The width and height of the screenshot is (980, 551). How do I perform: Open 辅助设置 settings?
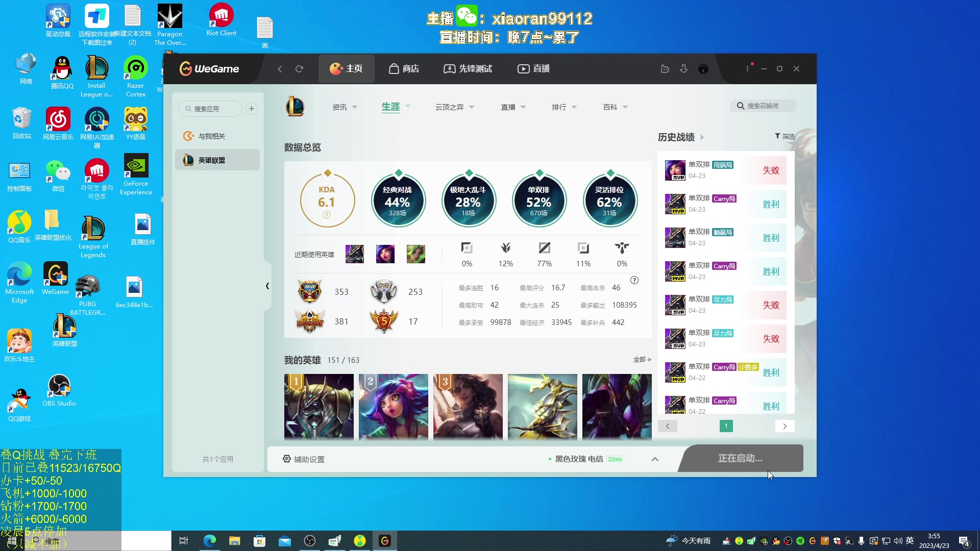[304, 459]
